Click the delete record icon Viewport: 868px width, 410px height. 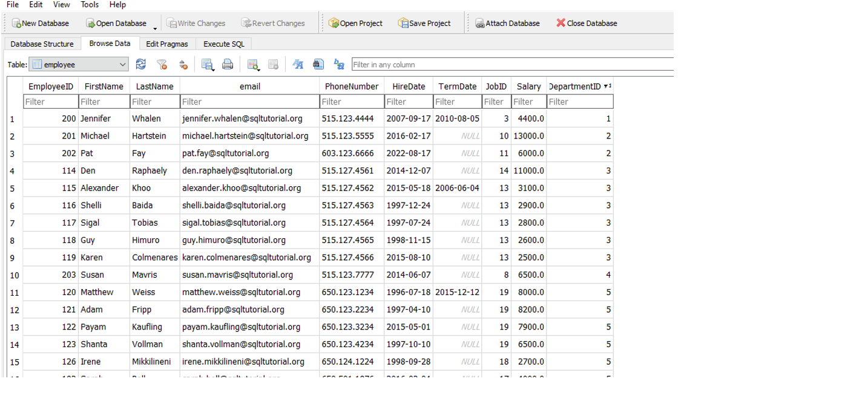[274, 63]
